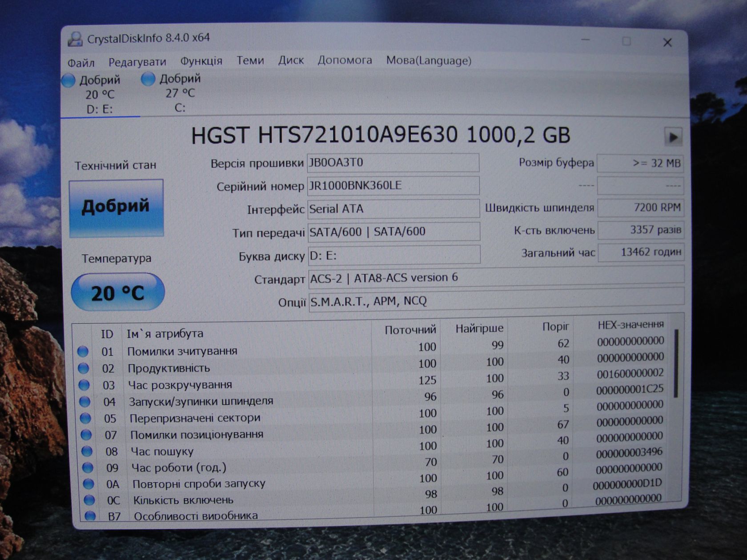This screenshot has height=560, width=747.
Task: Click the CrystalDiskInfo title bar app icon
Action: (75, 39)
